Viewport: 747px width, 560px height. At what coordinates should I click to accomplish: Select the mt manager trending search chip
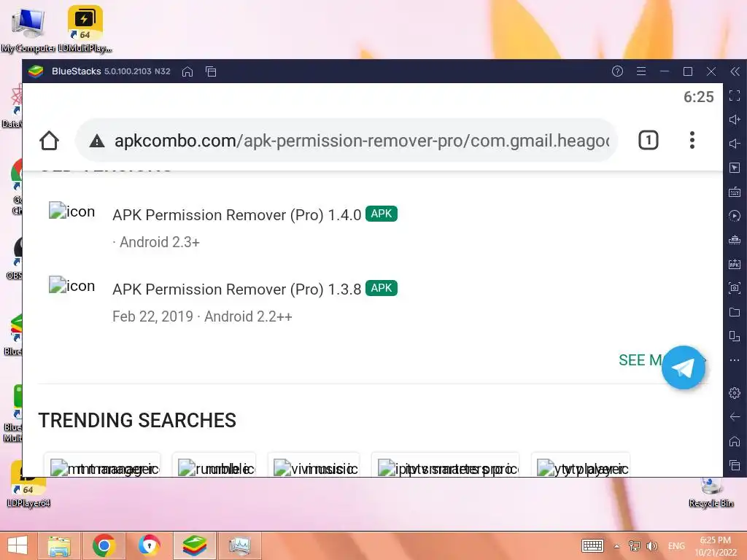coord(102,465)
